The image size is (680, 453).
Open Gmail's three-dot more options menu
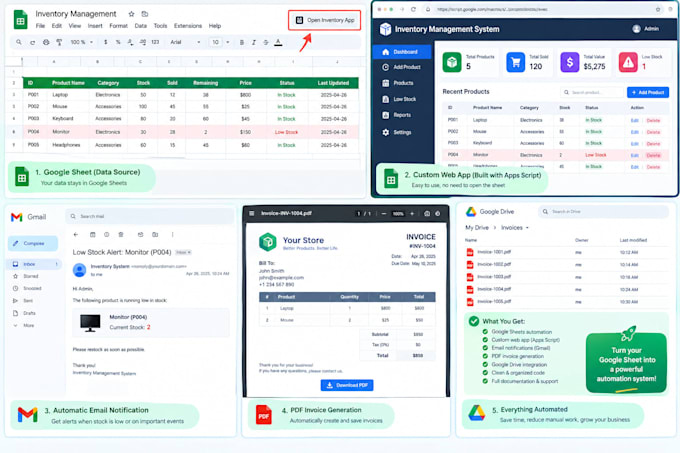pos(172,235)
